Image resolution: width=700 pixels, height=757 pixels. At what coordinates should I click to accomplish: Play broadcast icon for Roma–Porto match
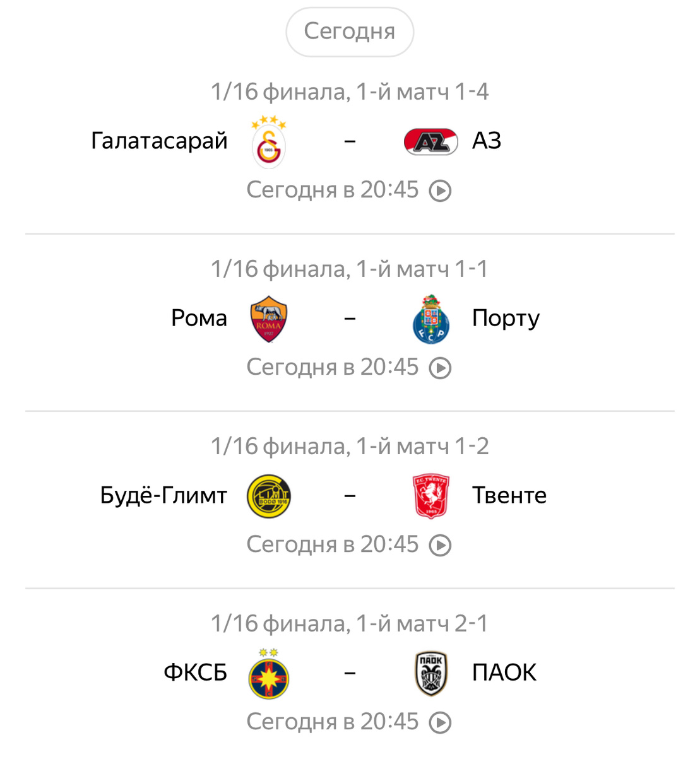pos(440,368)
